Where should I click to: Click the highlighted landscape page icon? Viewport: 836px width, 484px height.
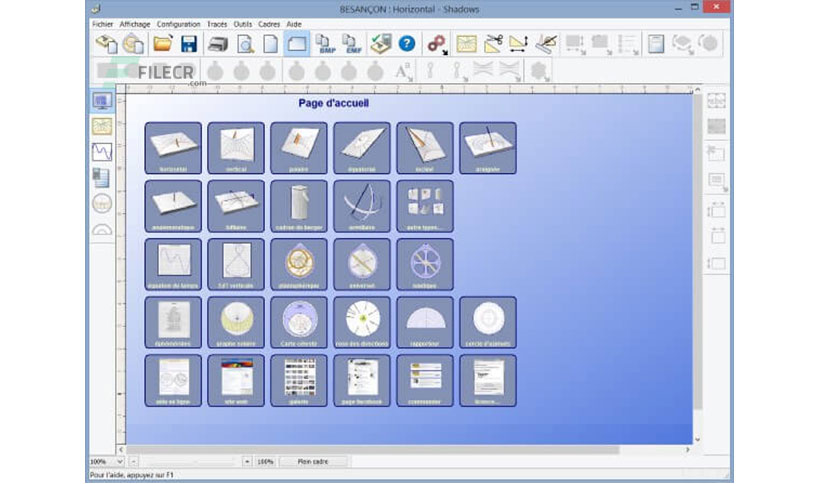tap(296, 44)
